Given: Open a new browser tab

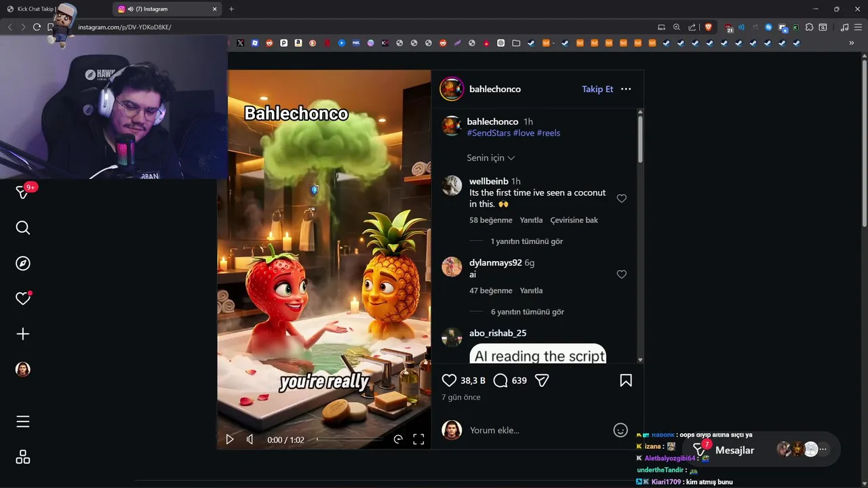Looking at the screenshot, I should coord(231,9).
